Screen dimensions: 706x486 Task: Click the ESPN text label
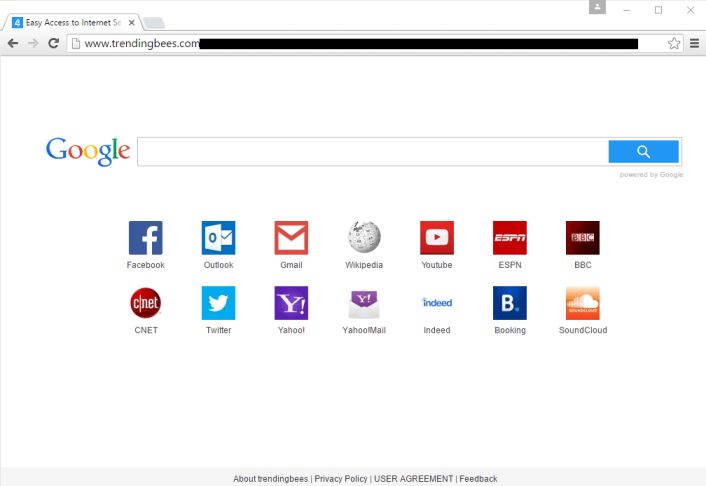(x=510, y=265)
